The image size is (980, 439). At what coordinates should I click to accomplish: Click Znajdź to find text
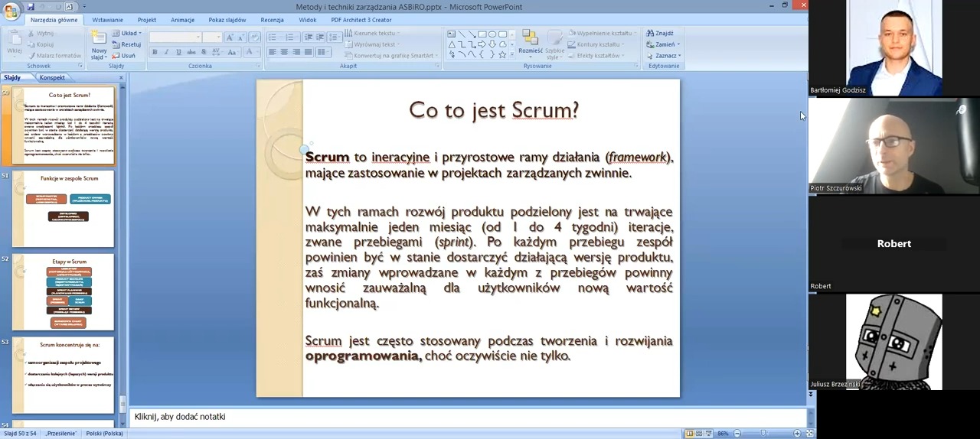(x=660, y=33)
